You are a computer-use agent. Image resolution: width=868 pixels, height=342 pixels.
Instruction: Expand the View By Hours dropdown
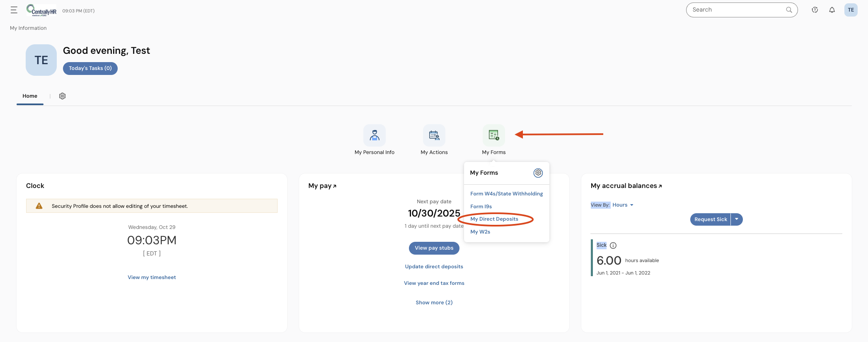[x=623, y=205]
